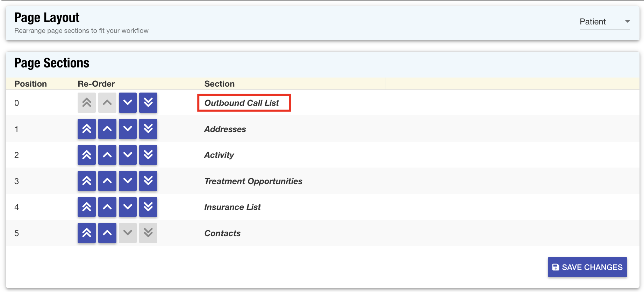Move Insurance List up one position
The width and height of the screenshot is (644, 292).
point(107,207)
